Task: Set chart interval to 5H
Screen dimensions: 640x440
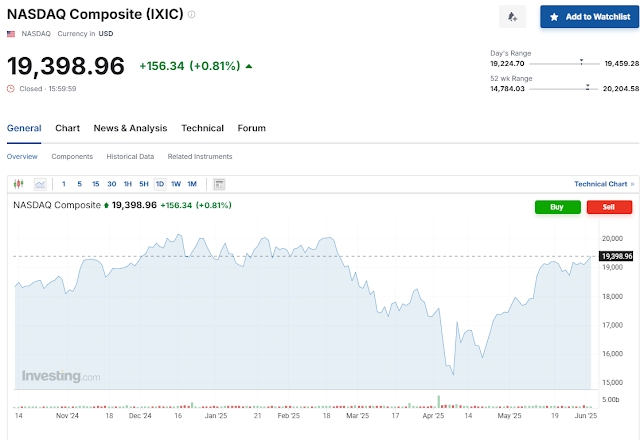Action: [144, 184]
